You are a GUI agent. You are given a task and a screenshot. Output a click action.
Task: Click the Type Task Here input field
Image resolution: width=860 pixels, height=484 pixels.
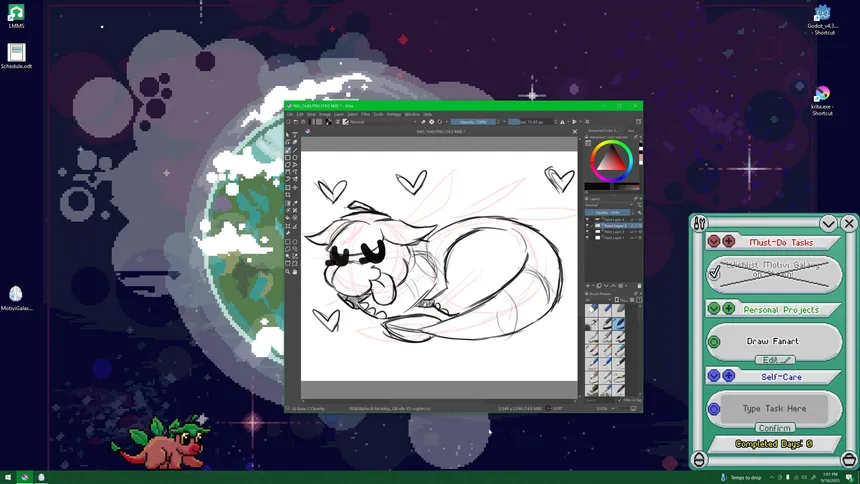click(775, 408)
